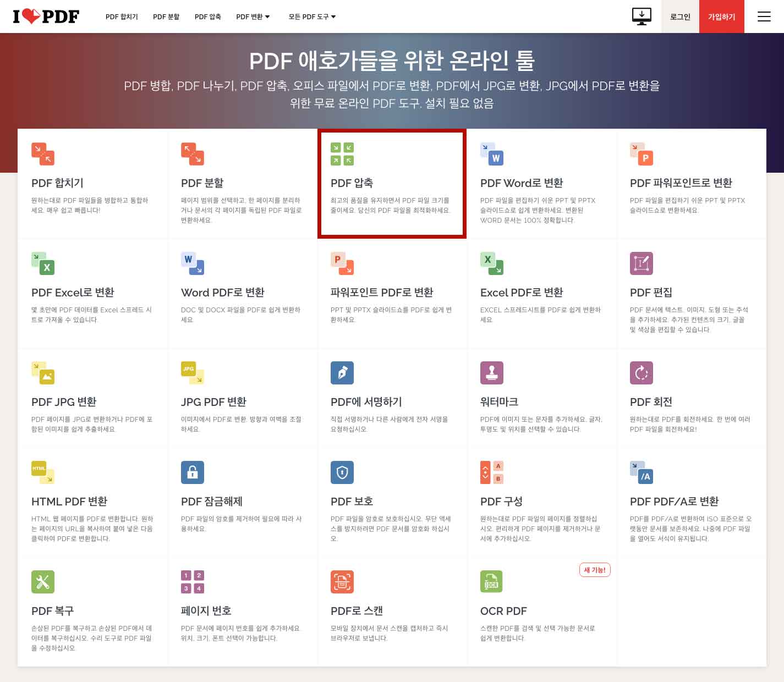Image resolution: width=784 pixels, height=682 pixels.
Task: Open the hamburger navigation menu
Action: (764, 16)
